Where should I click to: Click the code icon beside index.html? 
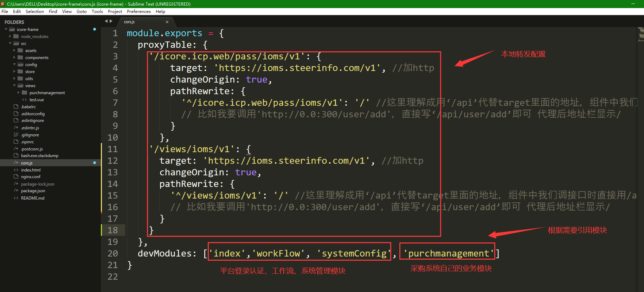pyautogui.click(x=16, y=170)
